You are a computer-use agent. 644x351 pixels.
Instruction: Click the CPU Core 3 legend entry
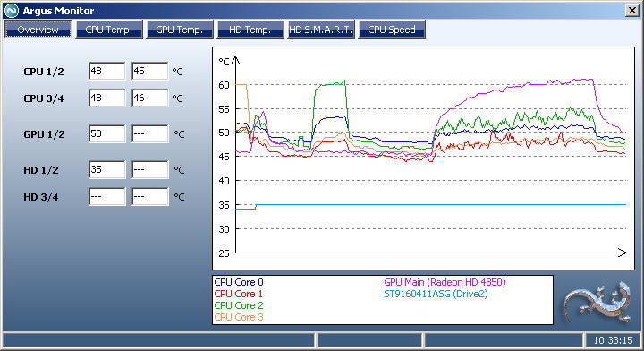(x=239, y=317)
